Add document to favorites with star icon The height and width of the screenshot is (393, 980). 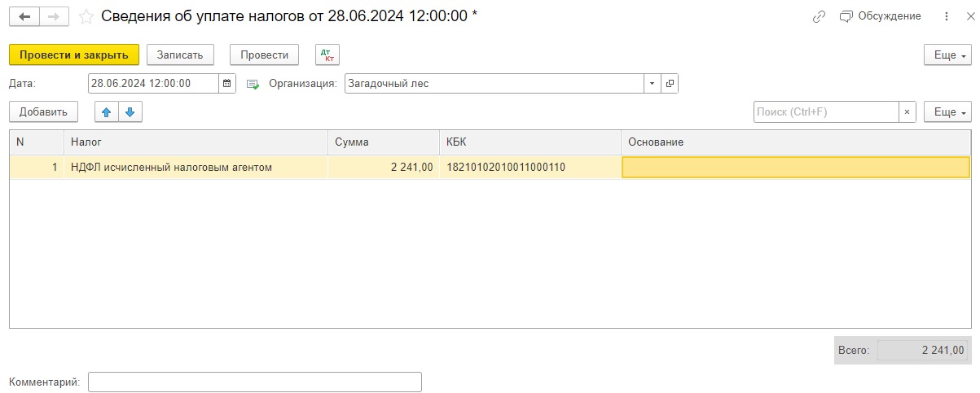click(x=86, y=16)
